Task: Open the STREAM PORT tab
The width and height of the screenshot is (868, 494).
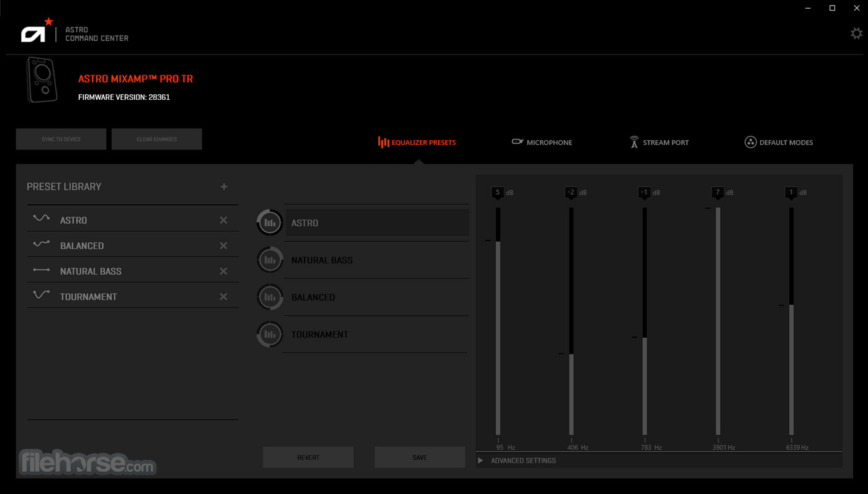Action: point(659,142)
